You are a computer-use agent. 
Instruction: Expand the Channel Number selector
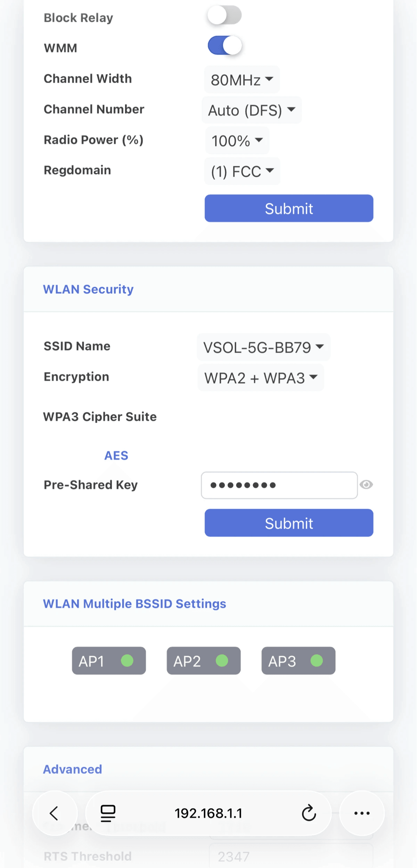(x=251, y=110)
